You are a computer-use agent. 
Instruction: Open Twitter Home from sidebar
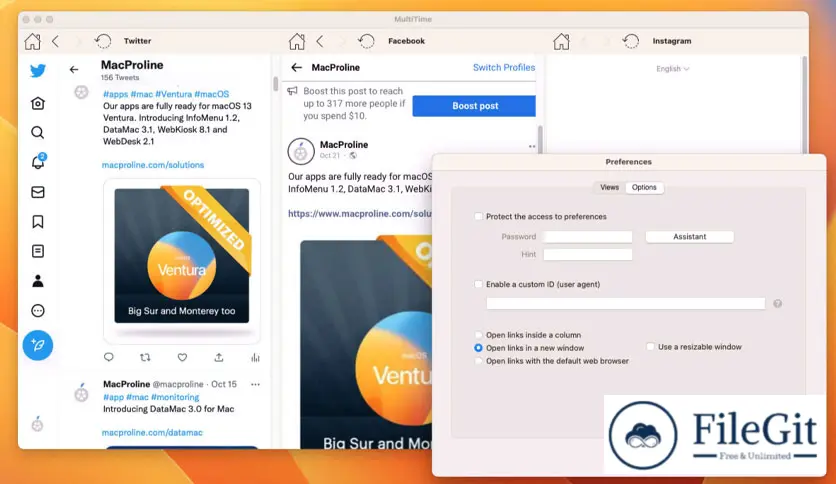click(x=38, y=103)
